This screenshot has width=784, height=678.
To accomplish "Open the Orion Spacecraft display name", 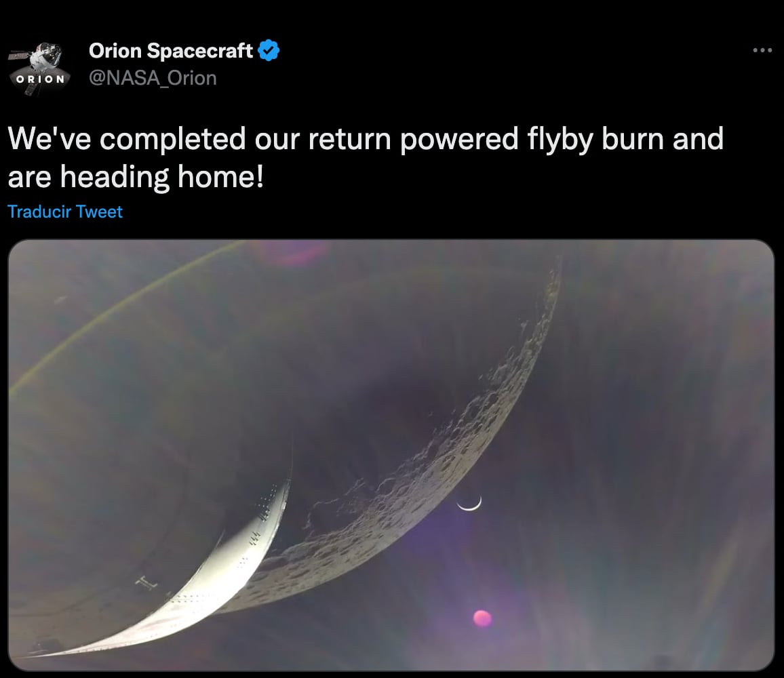I will 171,51.
